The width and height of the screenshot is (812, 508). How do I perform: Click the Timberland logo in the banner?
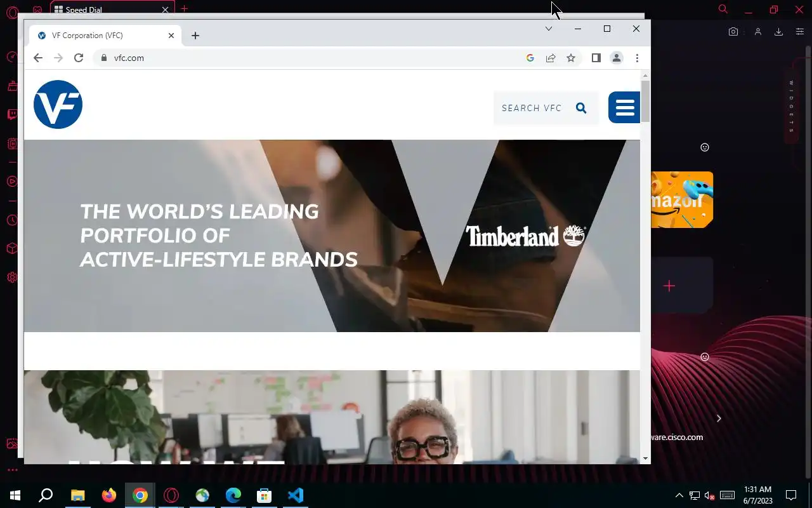526,236
